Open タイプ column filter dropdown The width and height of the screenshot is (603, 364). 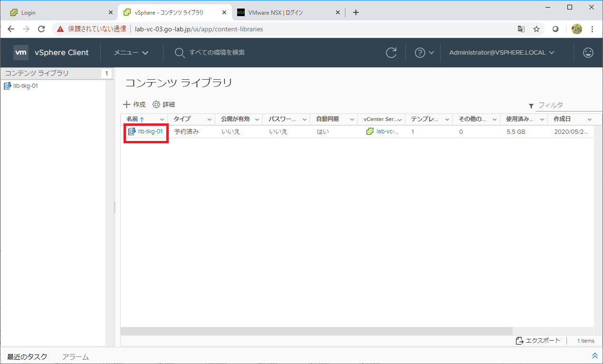209,119
